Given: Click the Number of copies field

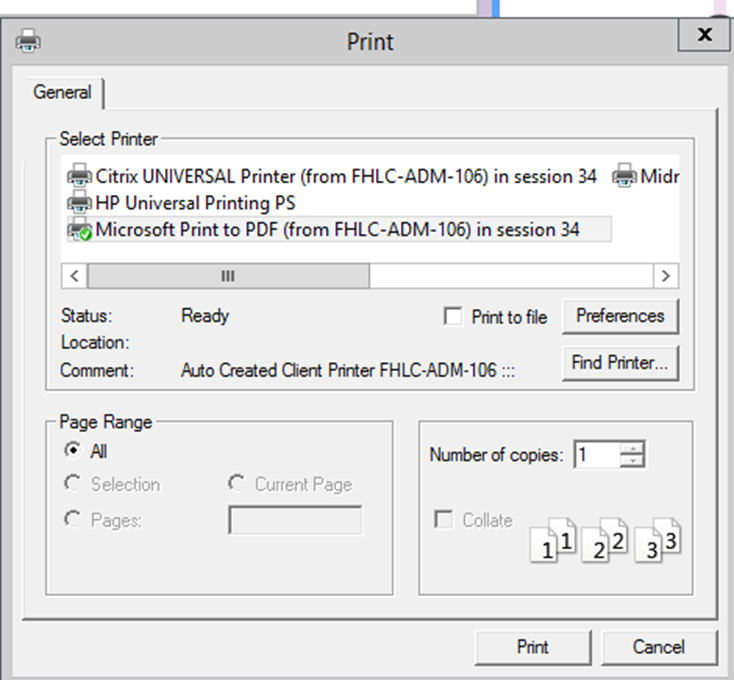Looking at the screenshot, I should pos(597,454).
